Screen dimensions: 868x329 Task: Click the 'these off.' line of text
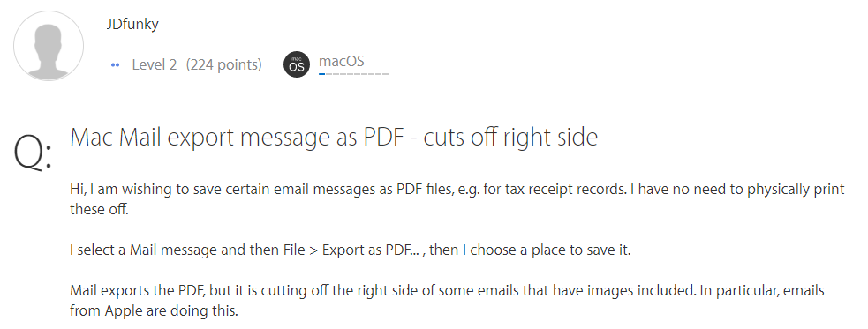(99, 210)
